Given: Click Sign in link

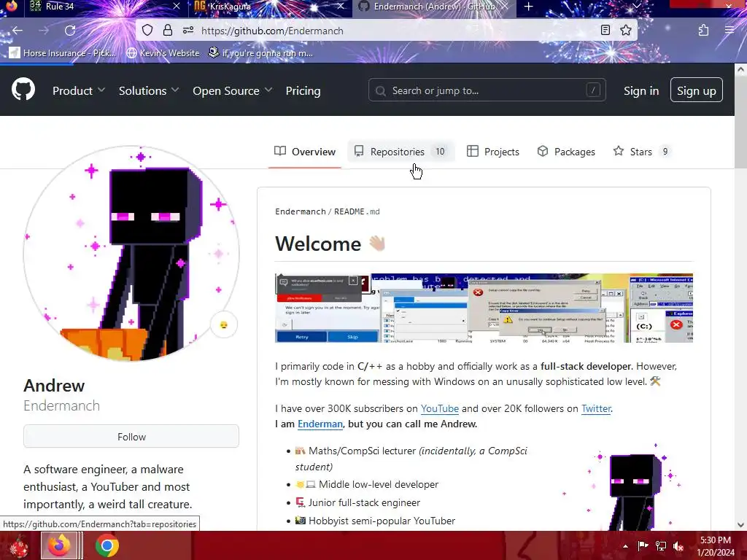Looking at the screenshot, I should [x=641, y=90].
